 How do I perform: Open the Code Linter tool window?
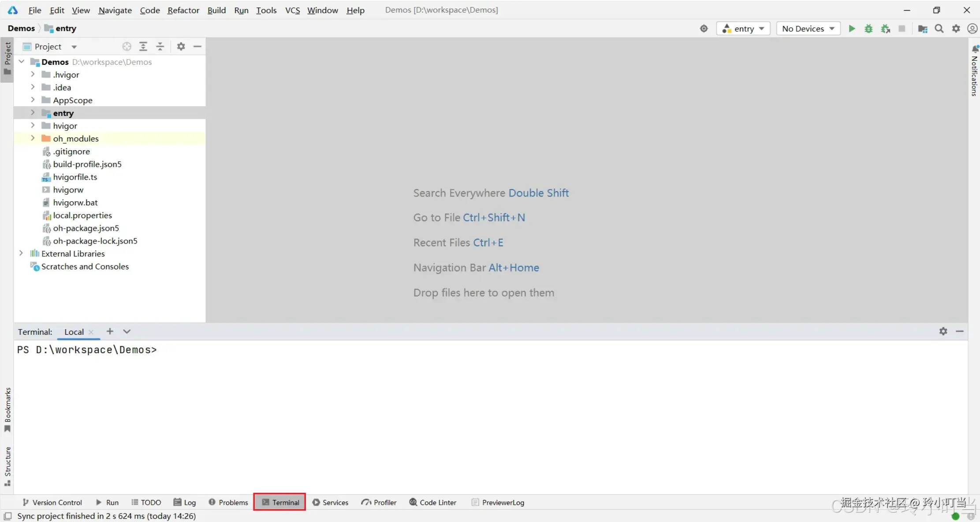pyautogui.click(x=432, y=502)
